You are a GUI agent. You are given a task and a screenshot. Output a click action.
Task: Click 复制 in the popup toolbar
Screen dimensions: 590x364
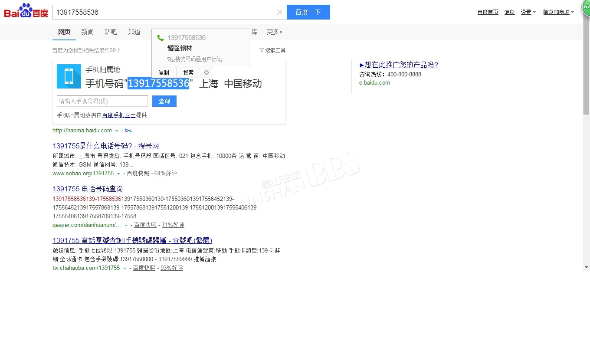pos(164,72)
